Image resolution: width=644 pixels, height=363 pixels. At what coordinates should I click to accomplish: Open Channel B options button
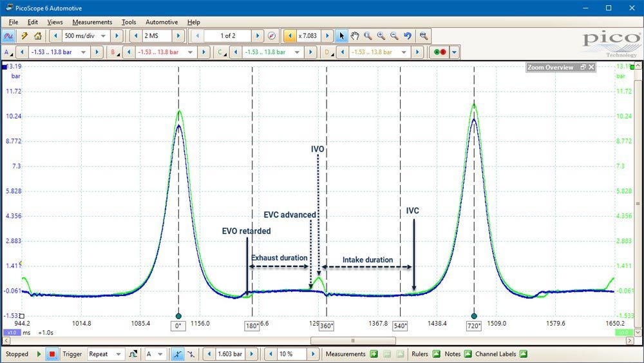[114, 52]
